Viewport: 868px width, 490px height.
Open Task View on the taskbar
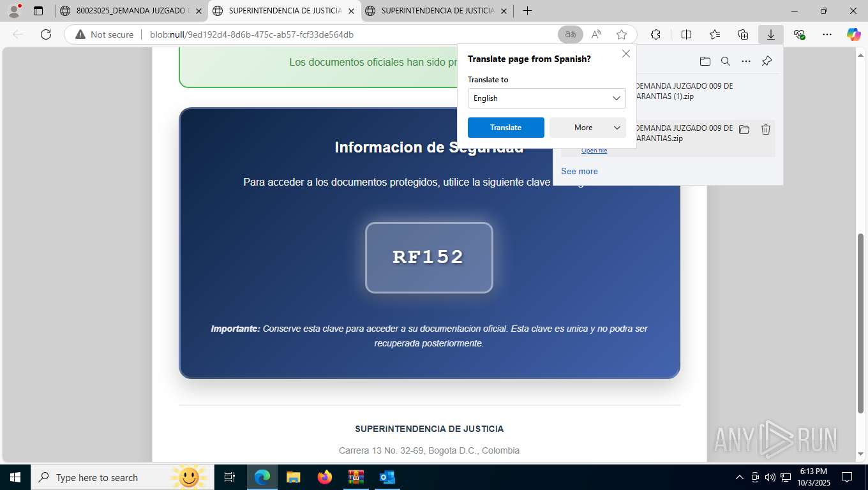230,477
